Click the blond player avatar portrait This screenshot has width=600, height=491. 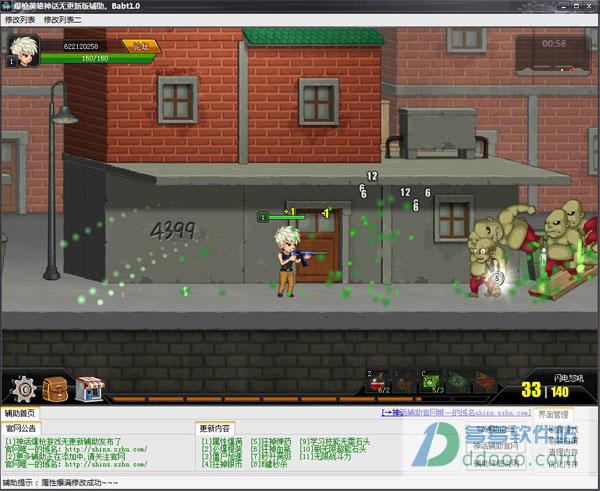pyautogui.click(x=24, y=51)
